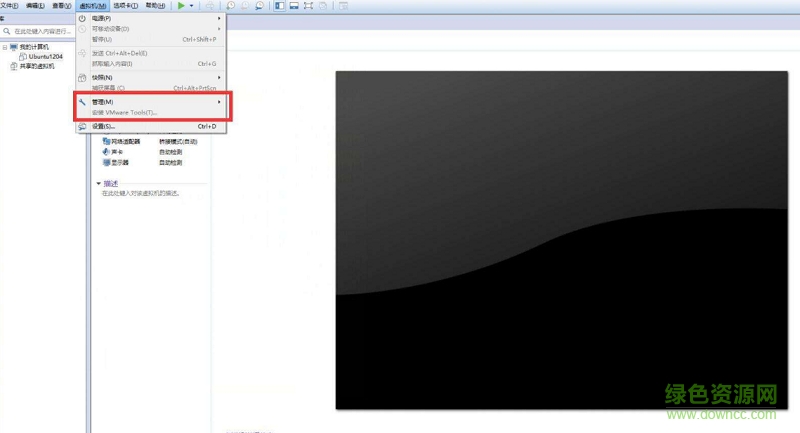Select 设置(S)... in the open menu
This screenshot has width=800, height=433.
(104, 127)
